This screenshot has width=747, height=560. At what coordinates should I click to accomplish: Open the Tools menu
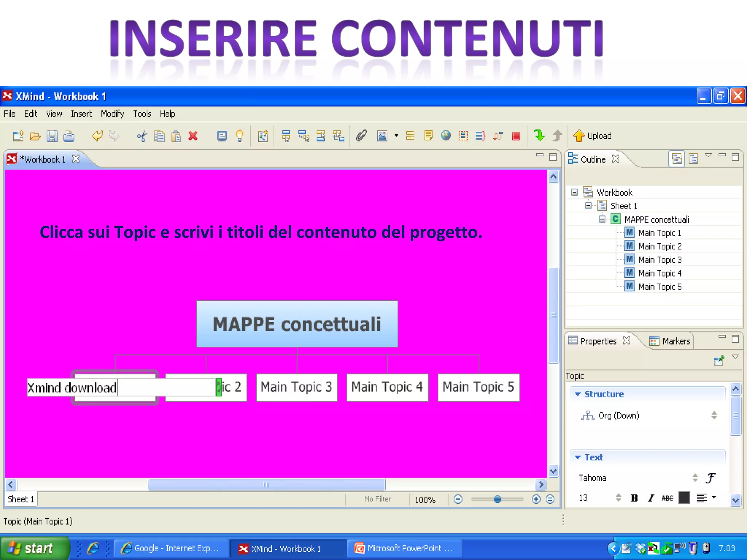pyautogui.click(x=142, y=114)
